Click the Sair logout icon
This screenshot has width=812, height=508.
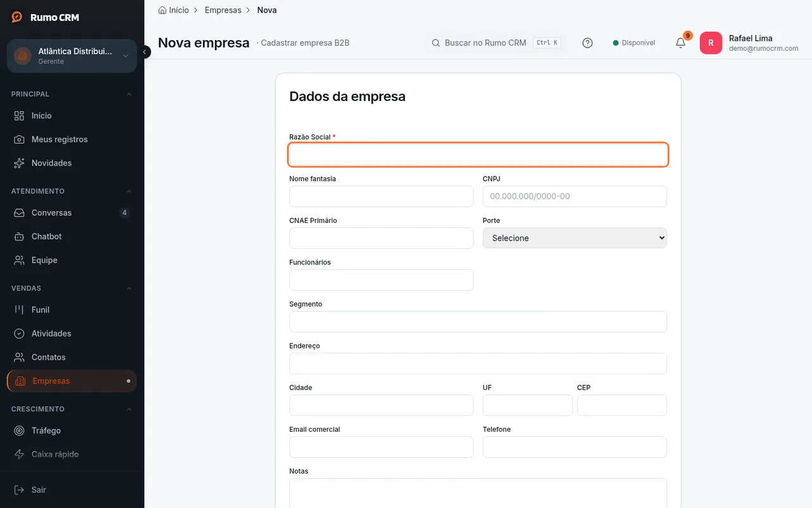click(20, 490)
